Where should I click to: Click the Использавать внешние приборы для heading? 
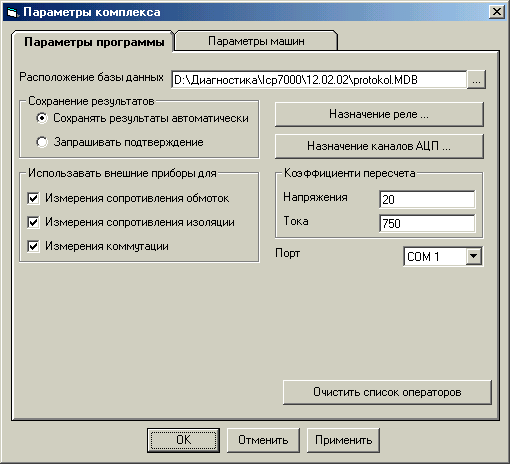(x=122, y=173)
